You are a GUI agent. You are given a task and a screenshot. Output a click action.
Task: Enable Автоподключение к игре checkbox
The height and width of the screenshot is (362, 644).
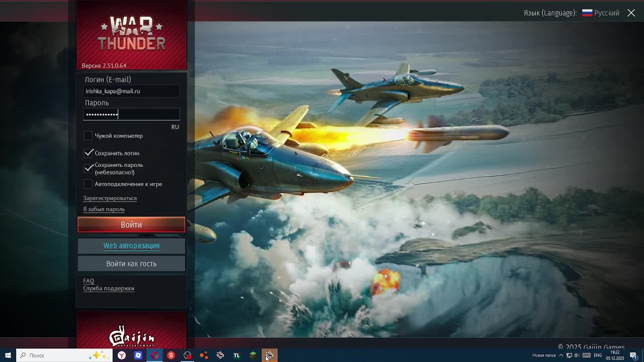click(88, 184)
